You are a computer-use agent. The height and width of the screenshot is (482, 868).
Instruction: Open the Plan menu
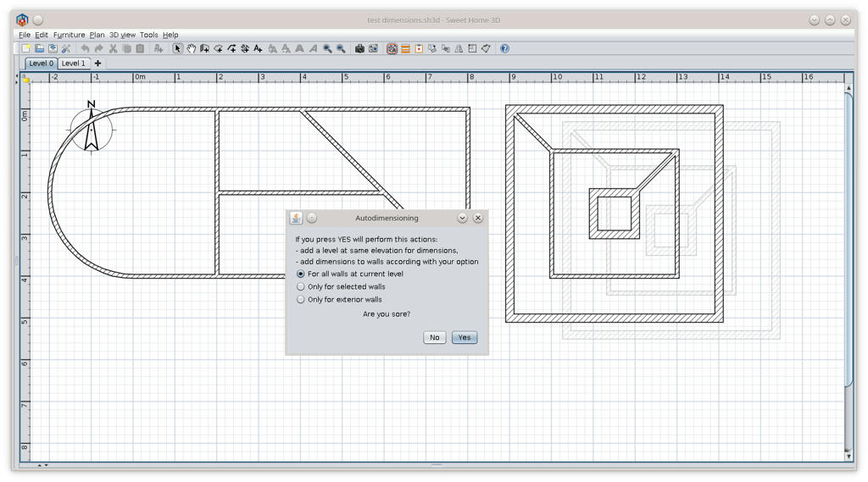coord(97,35)
